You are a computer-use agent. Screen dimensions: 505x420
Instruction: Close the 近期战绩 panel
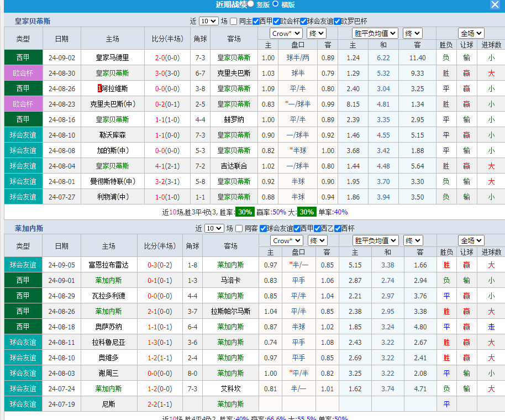(x=495, y=5)
